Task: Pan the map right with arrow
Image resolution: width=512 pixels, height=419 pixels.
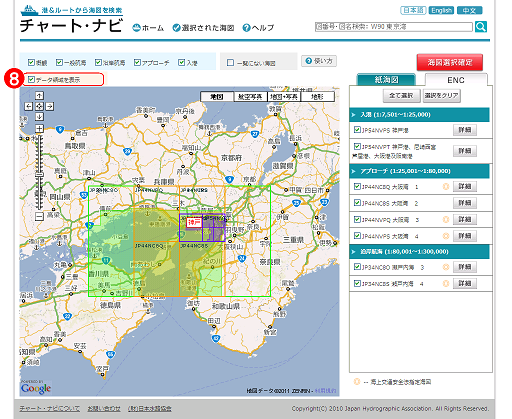Action: tap(50, 106)
